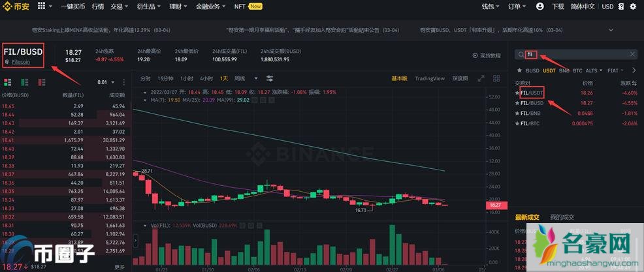Clear the FIL search with X
644x272 pixels.
click(632, 54)
